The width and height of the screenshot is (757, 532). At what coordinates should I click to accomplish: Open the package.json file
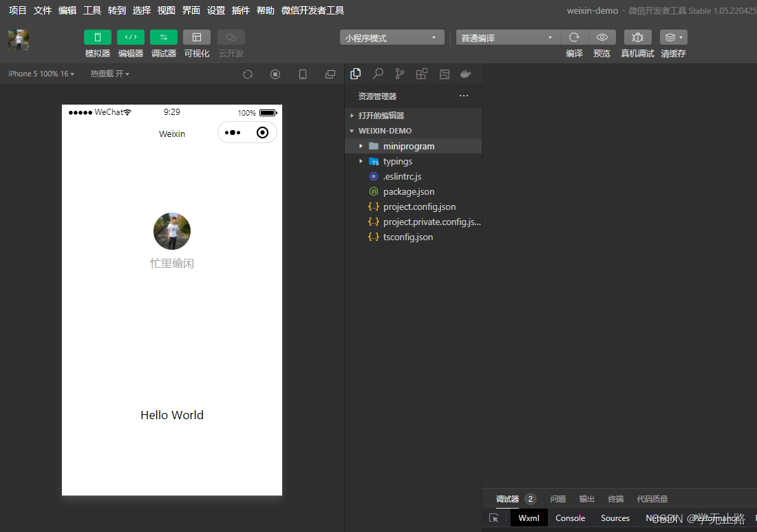point(414,191)
